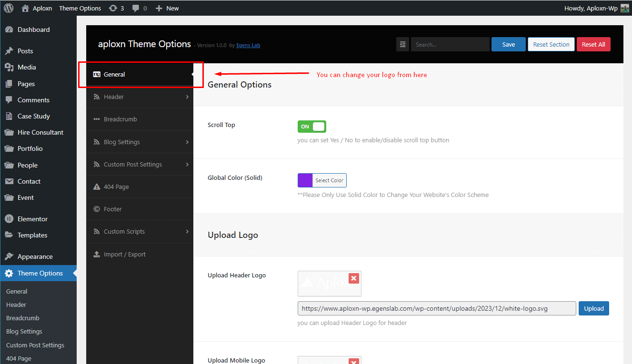
Task: Click the blue Save button
Action: [509, 44]
